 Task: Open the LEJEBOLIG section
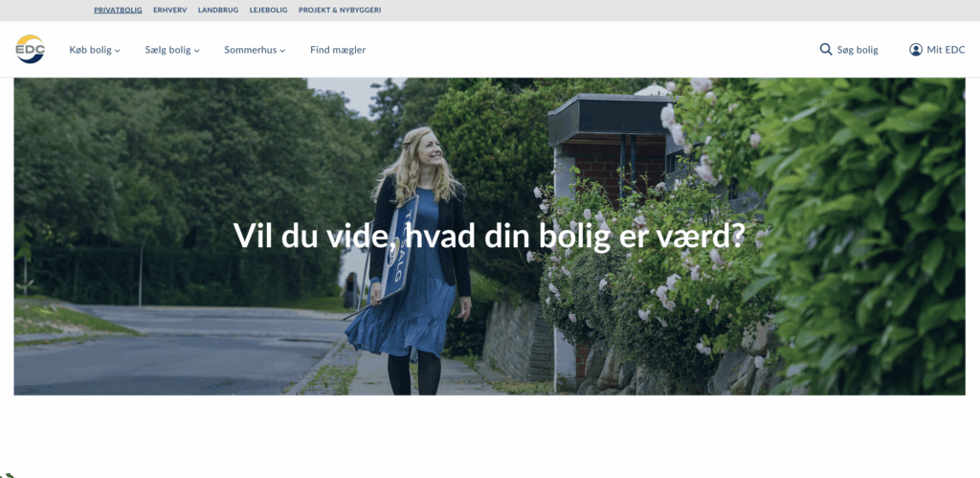[268, 11]
